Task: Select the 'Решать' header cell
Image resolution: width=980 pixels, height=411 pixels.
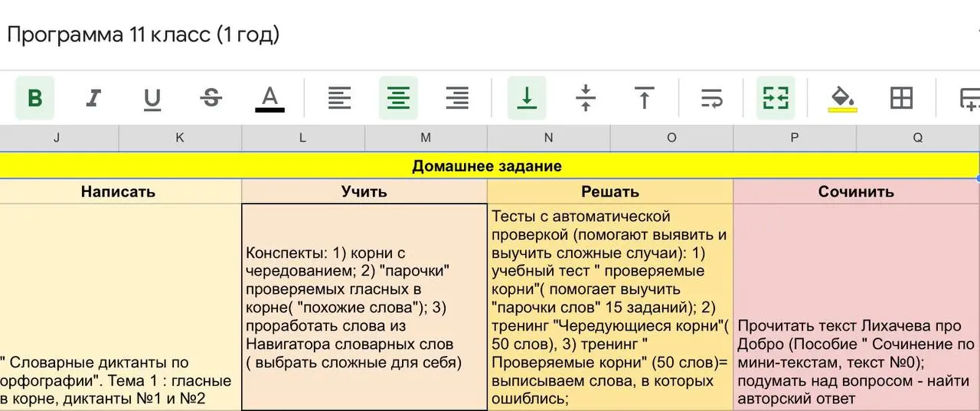Action: [x=610, y=191]
